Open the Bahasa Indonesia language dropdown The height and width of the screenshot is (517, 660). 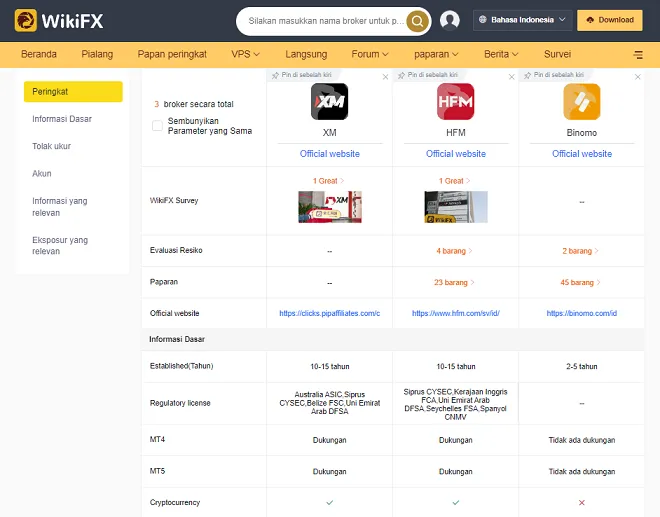click(x=522, y=20)
